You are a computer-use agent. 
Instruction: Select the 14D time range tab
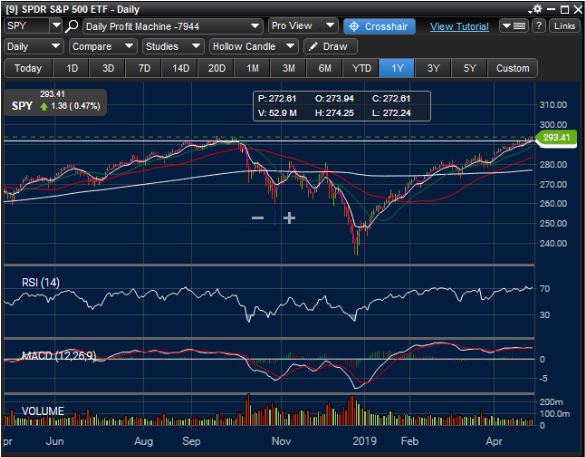pyautogui.click(x=180, y=68)
